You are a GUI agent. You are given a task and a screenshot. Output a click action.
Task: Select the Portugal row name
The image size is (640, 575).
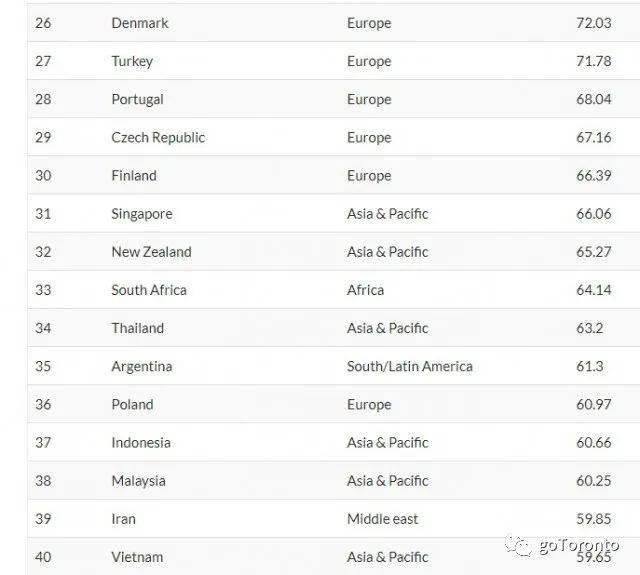click(137, 99)
